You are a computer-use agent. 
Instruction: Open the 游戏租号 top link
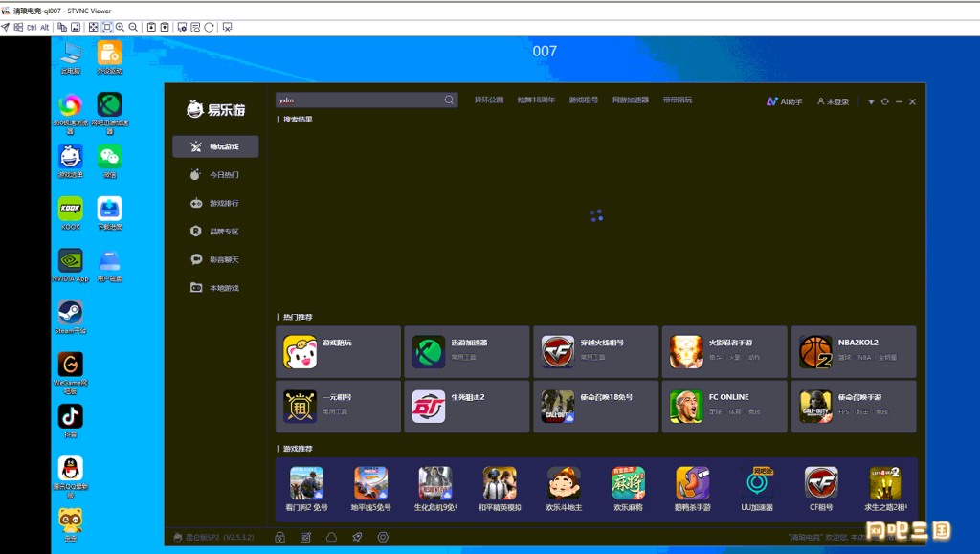point(583,100)
